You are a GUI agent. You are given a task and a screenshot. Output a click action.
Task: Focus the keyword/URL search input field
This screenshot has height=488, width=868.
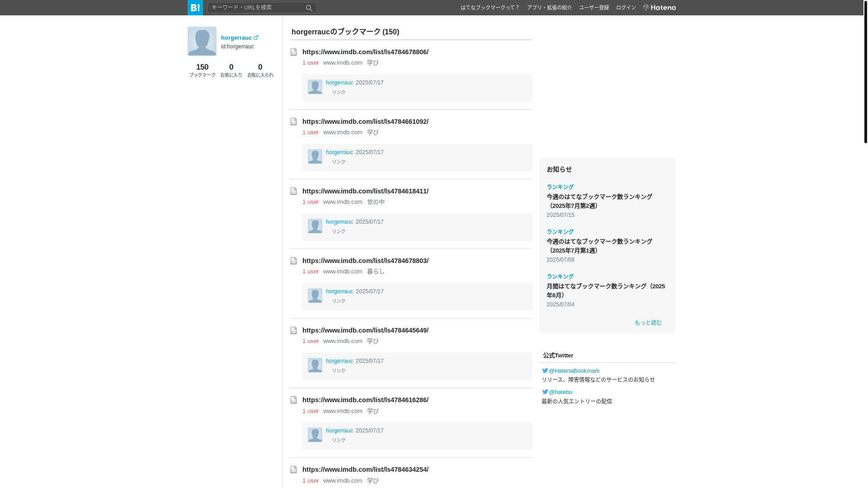(x=256, y=8)
